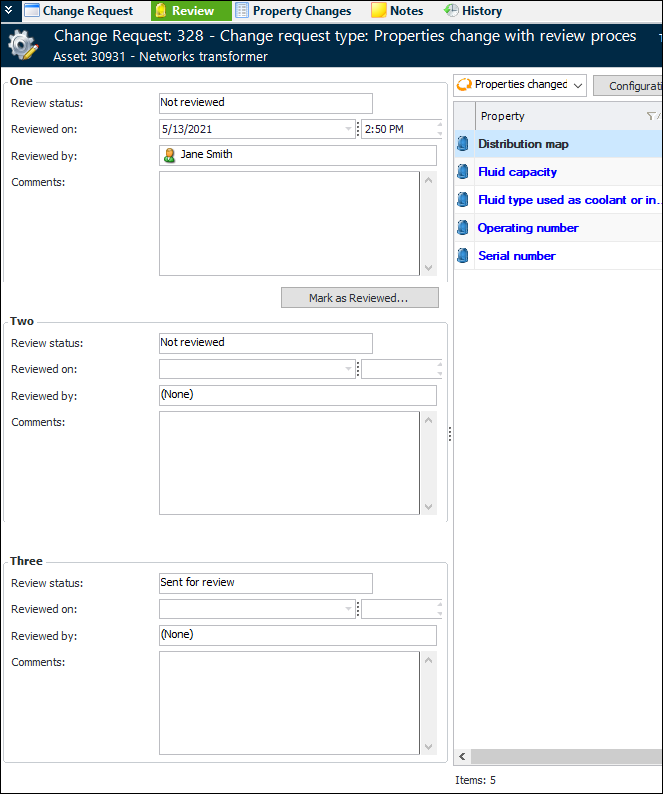Screen dimensions: 663x794
Task: Click Jane Smith's user icon
Action: point(170,155)
